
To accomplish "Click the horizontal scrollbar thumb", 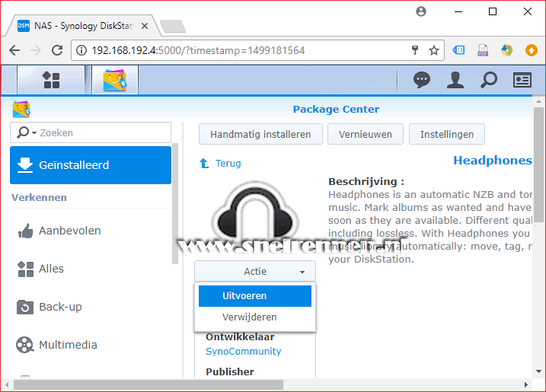I will click(x=148, y=384).
